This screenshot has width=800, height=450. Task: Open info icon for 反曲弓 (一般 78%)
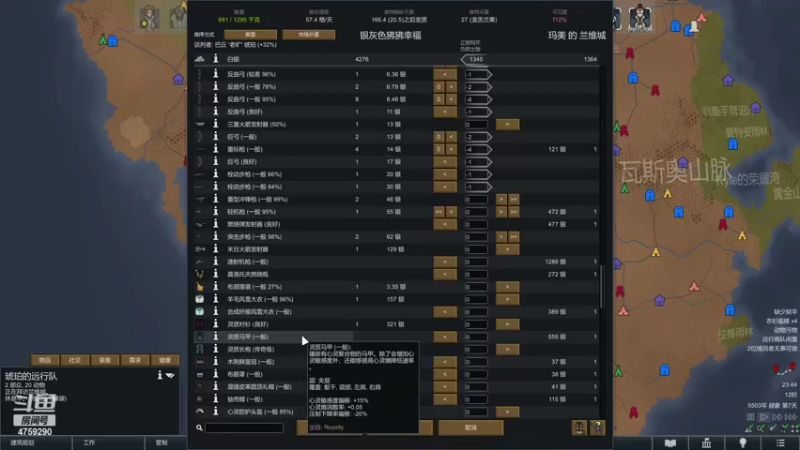pyautogui.click(x=215, y=87)
